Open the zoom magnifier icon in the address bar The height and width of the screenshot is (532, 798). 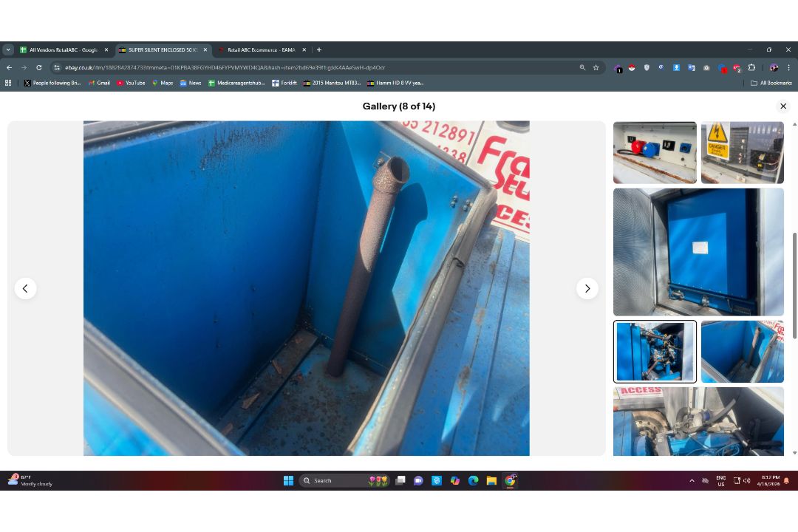pyautogui.click(x=582, y=67)
